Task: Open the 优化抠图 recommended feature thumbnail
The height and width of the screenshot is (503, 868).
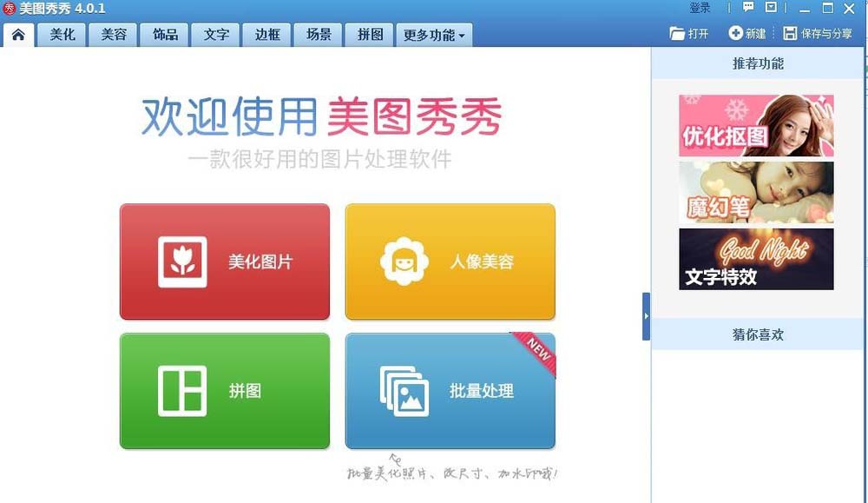Action: tap(756, 126)
